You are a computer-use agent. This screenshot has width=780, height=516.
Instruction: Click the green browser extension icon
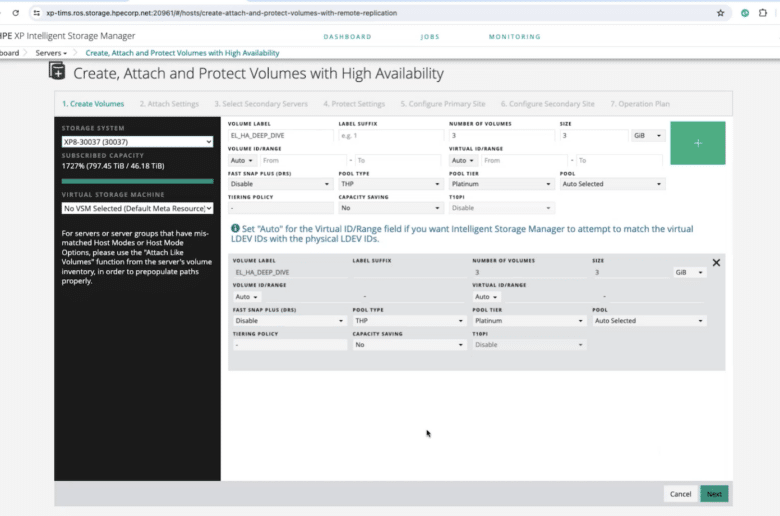pos(745,13)
